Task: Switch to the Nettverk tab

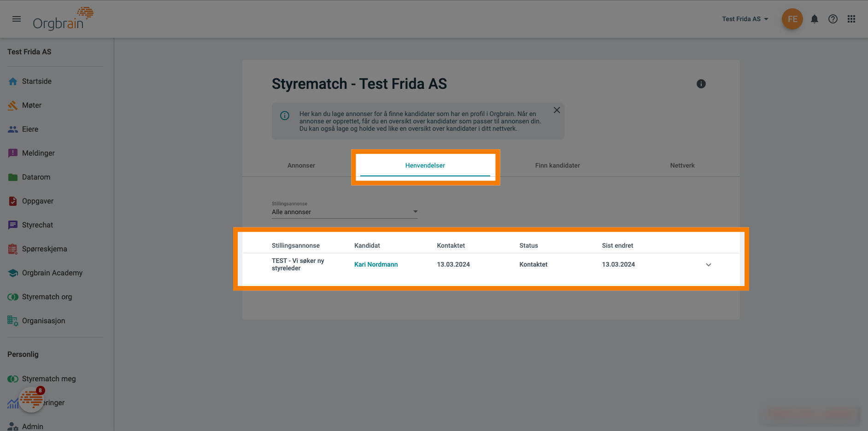Action: [682, 165]
